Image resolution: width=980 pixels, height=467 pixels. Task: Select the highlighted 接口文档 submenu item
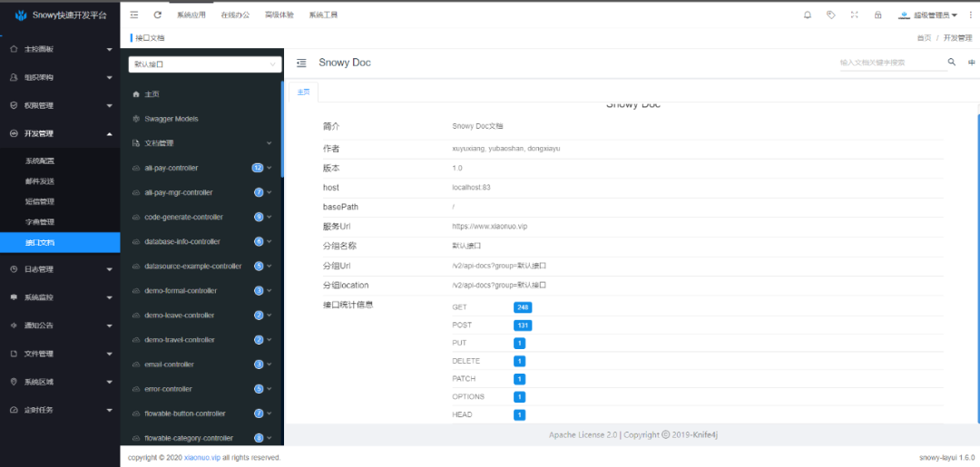[60, 242]
